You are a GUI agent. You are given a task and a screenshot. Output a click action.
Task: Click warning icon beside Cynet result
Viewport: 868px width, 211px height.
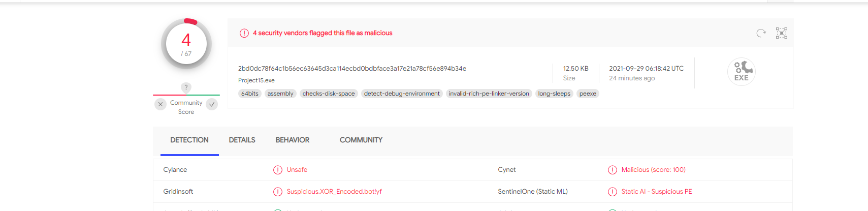point(613,170)
